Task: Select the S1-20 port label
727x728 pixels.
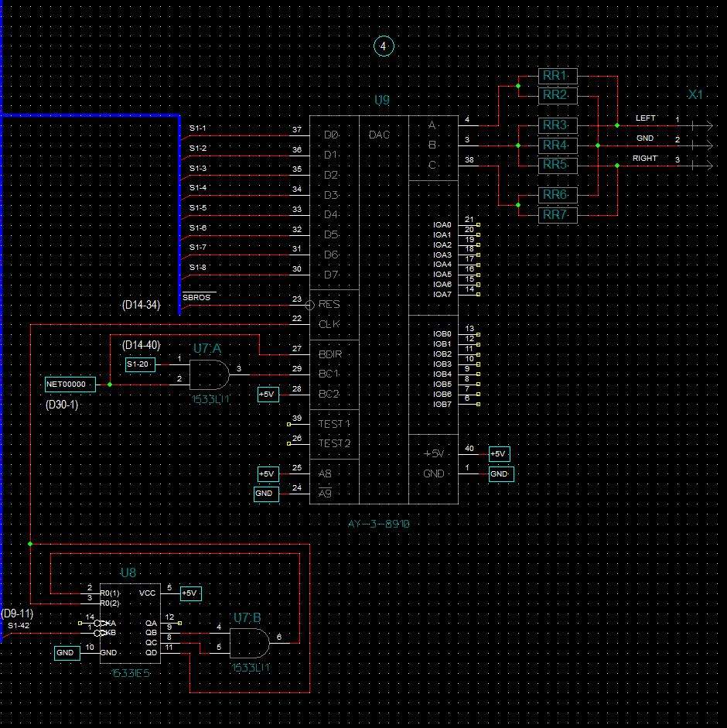Action: pyautogui.click(x=140, y=364)
